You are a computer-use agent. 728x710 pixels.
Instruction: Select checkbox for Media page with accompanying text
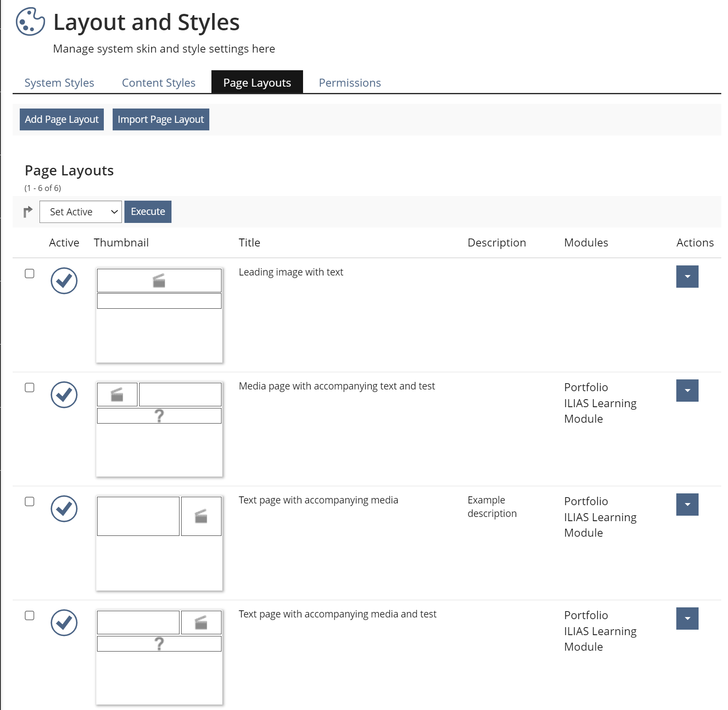click(29, 387)
